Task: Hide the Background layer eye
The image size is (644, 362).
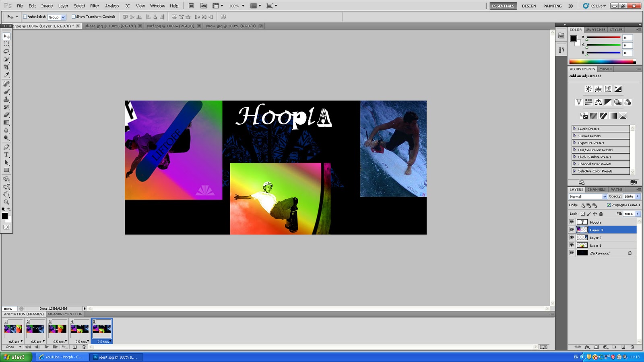Action: click(572, 253)
